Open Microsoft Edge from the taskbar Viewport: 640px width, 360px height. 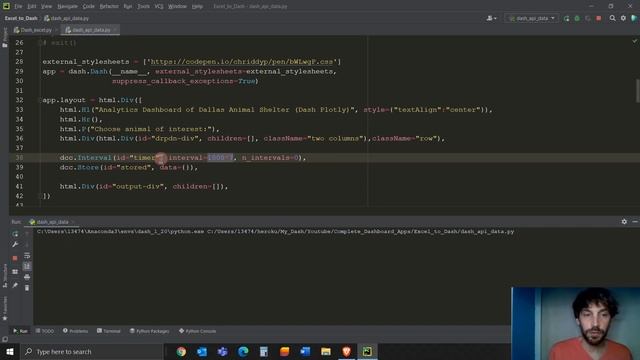[x=243, y=351]
